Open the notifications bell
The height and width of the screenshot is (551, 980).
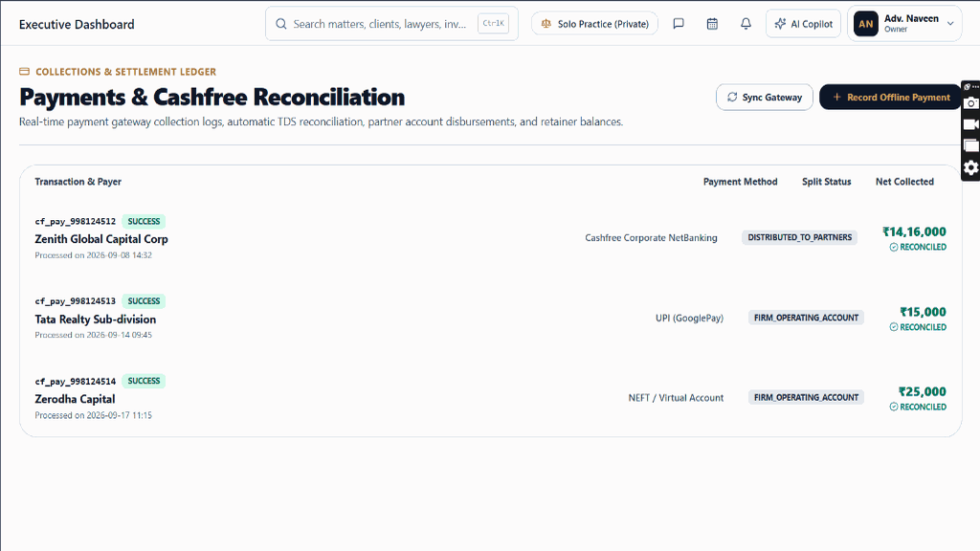pos(746,24)
